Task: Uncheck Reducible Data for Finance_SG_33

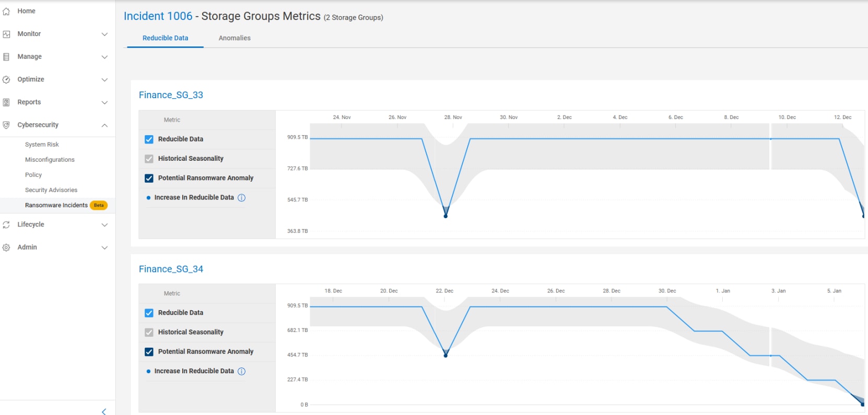Action: tap(149, 139)
